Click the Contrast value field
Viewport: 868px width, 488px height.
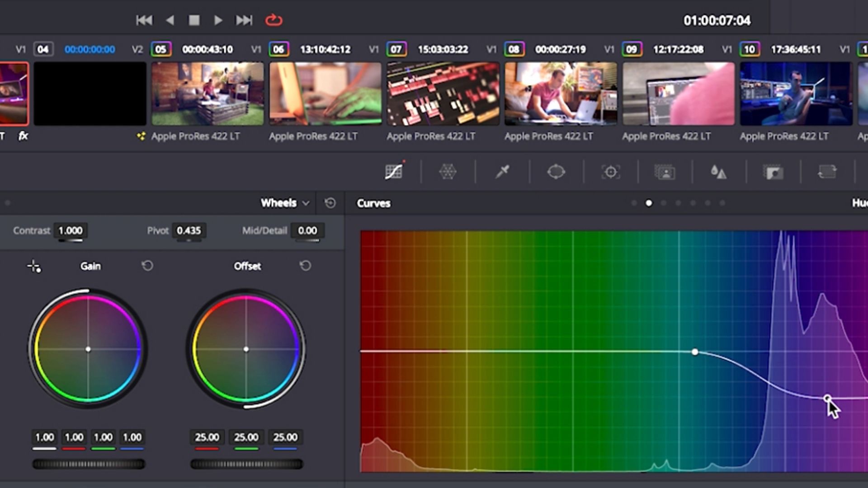pyautogui.click(x=71, y=230)
